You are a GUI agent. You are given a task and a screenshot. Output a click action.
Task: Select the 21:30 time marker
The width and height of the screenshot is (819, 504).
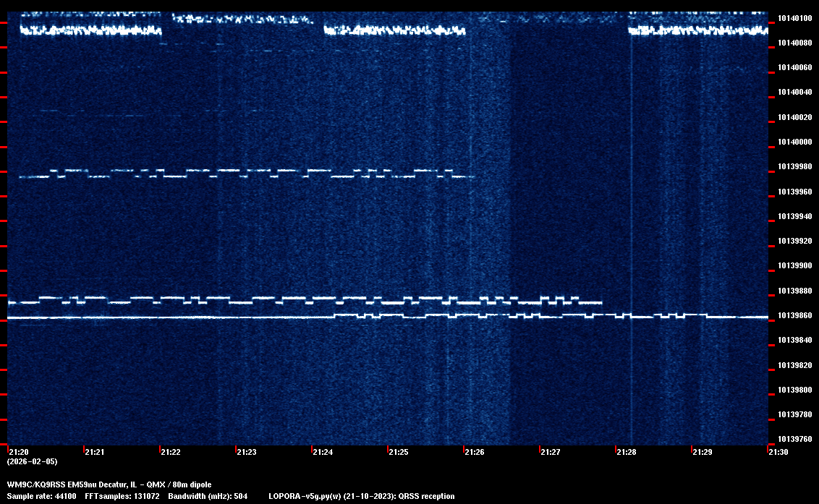click(x=778, y=452)
